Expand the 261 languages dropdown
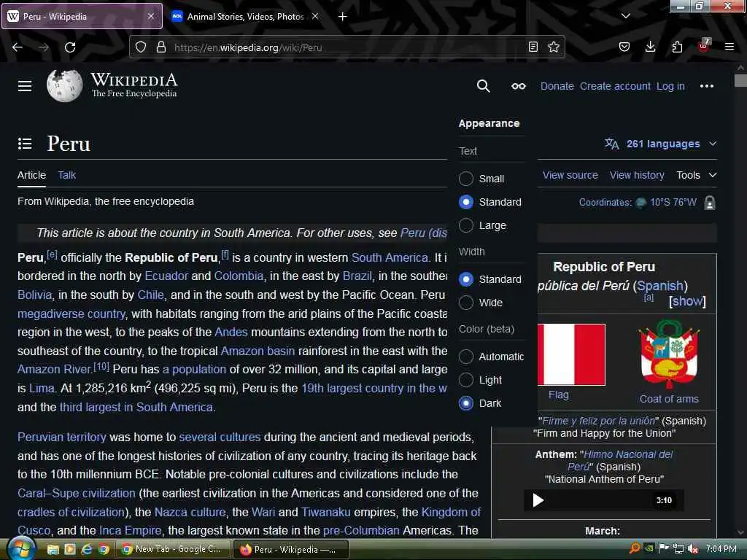747x560 pixels. (661, 144)
